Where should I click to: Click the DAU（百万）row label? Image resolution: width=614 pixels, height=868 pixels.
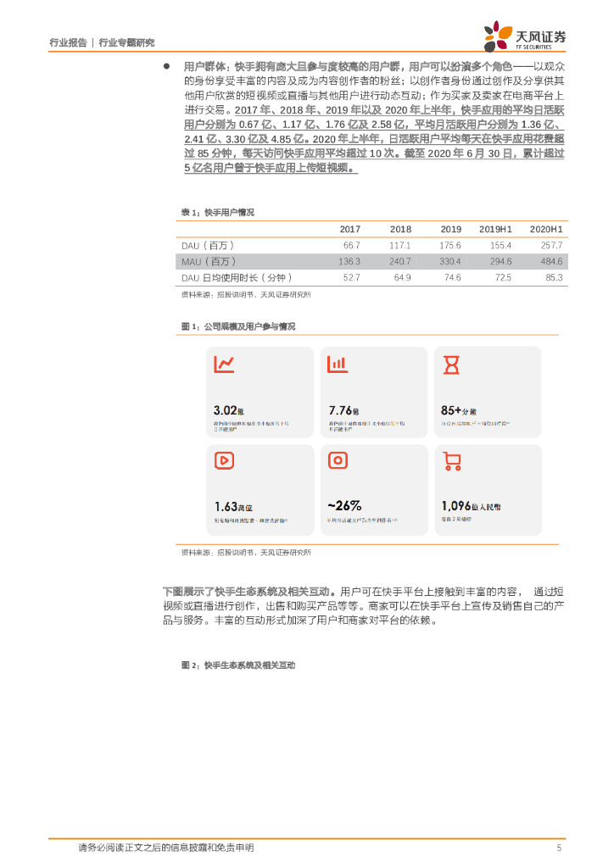click(x=208, y=245)
